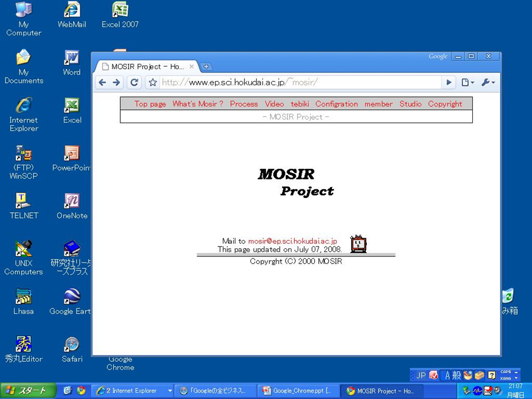Screen dimensions: 532x399
Task: Launch OneNote desktop shortcut
Action: (72, 206)
